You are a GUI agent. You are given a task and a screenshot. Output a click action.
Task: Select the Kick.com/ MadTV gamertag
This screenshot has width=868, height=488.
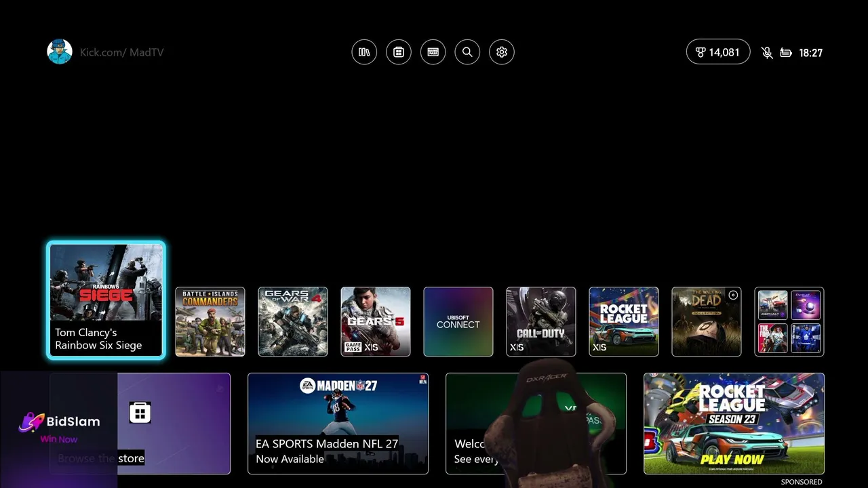[122, 52]
